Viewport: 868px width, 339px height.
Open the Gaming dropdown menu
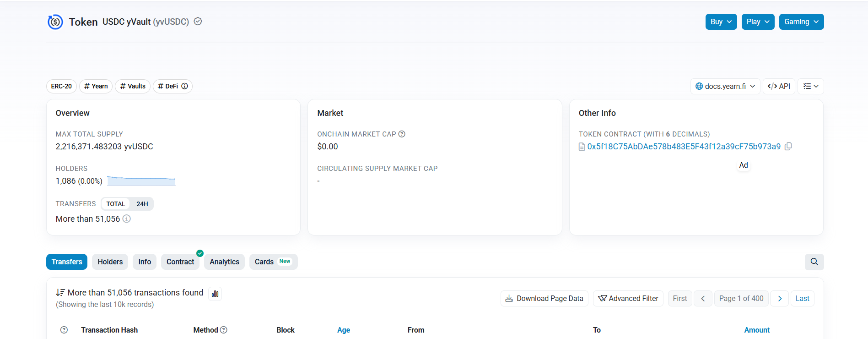click(x=801, y=22)
